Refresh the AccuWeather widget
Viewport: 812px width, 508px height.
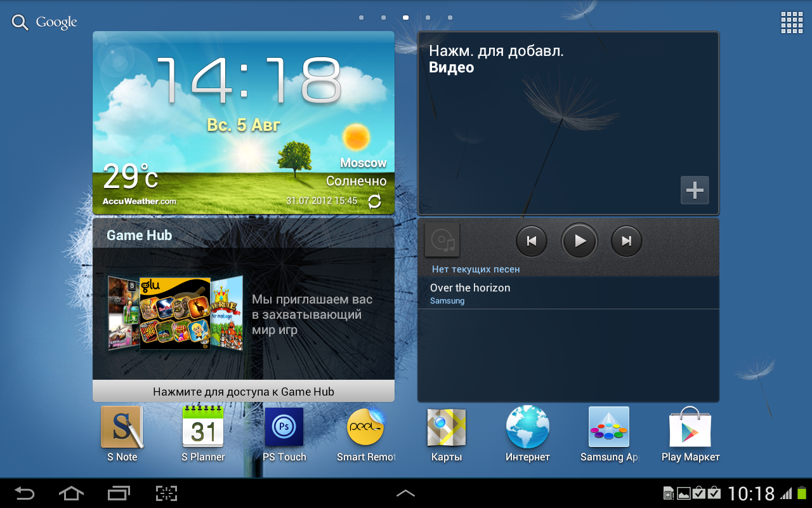(x=375, y=201)
